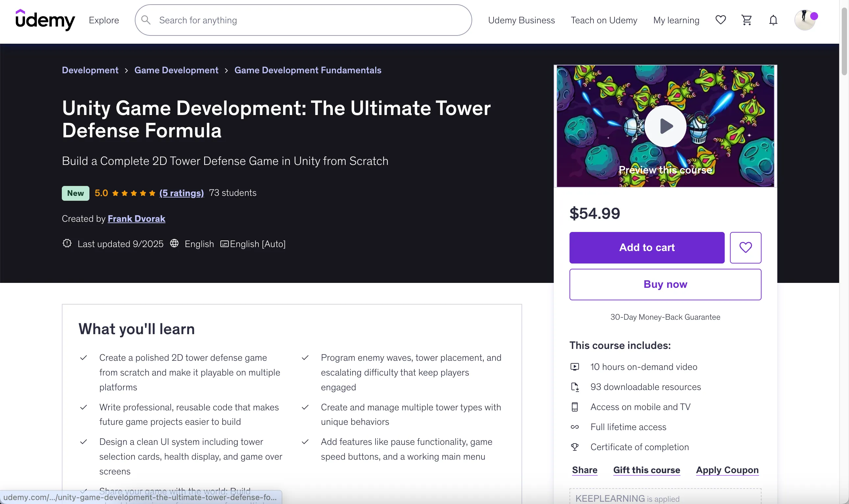Go to Game Development breadcrumb

click(176, 70)
